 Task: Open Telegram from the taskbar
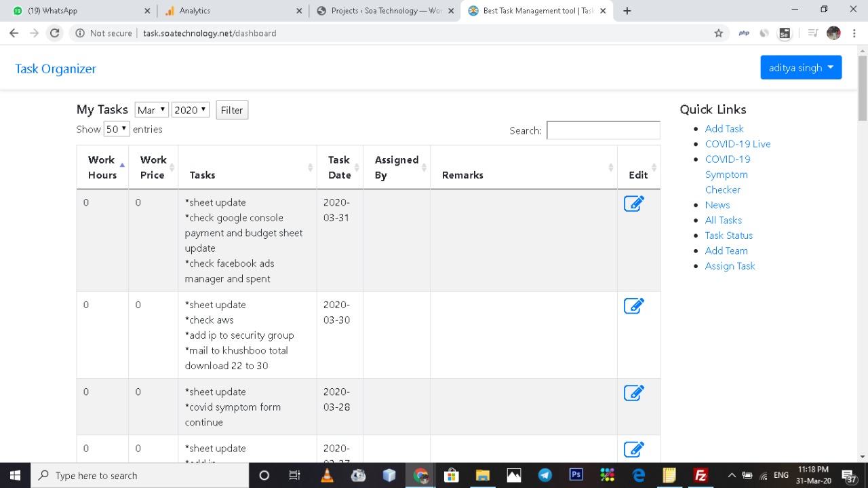[x=545, y=475]
